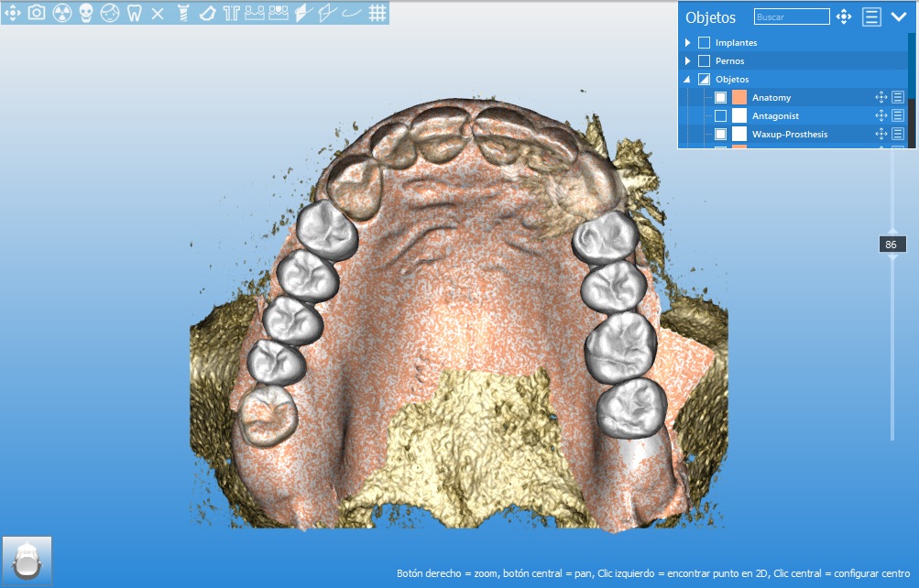
Task: Select the abutment pin tool icon
Action: pos(231,12)
